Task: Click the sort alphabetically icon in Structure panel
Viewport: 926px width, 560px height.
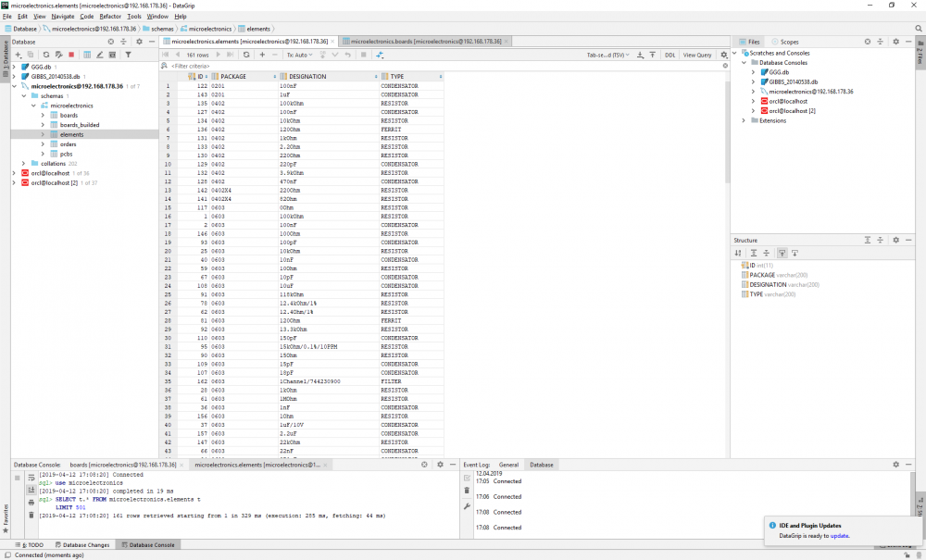Action: pos(738,253)
